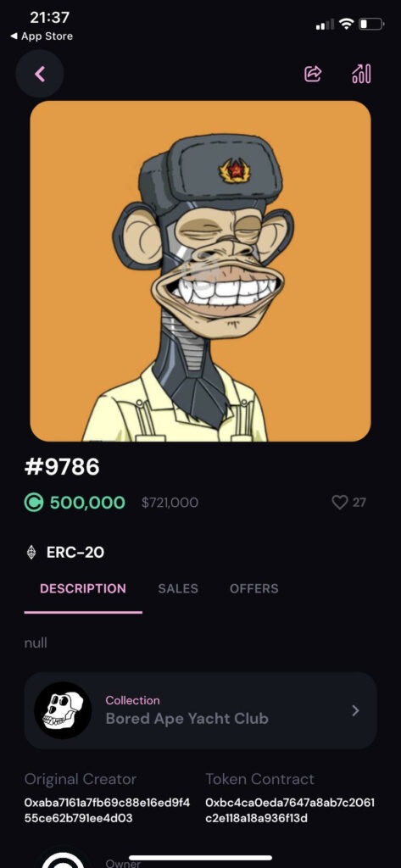Return to App Store link in status bar

pyautogui.click(x=42, y=36)
